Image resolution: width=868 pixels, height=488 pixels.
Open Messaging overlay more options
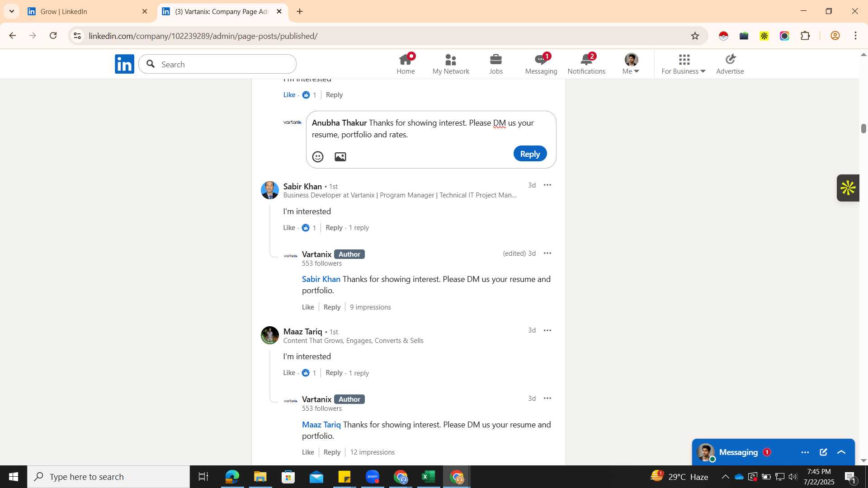point(805,452)
